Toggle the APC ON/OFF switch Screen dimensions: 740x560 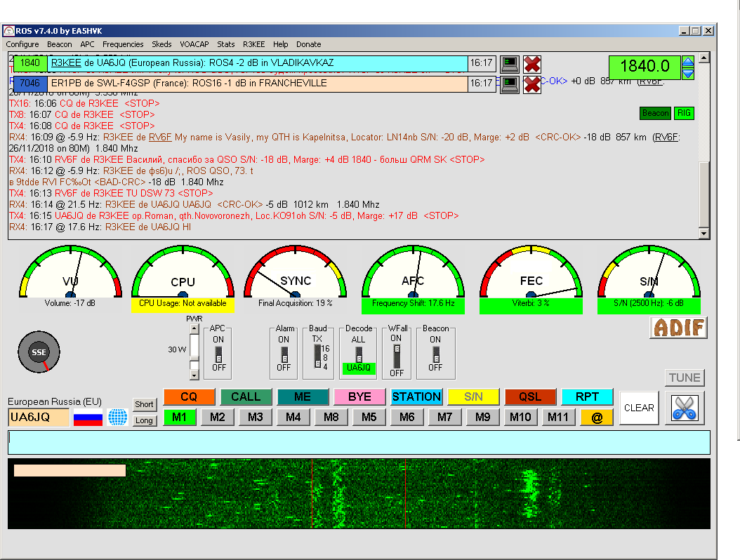(x=218, y=356)
